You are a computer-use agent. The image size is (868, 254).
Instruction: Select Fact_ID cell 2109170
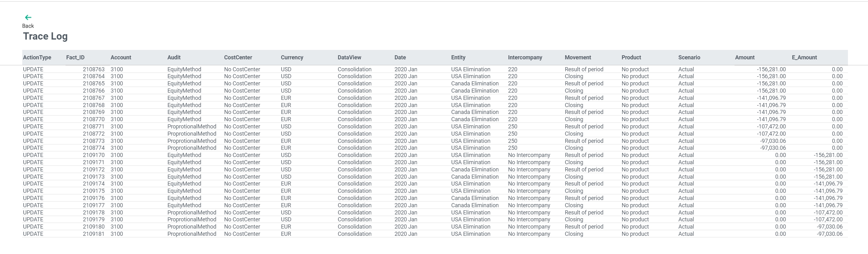tap(94, 155)
